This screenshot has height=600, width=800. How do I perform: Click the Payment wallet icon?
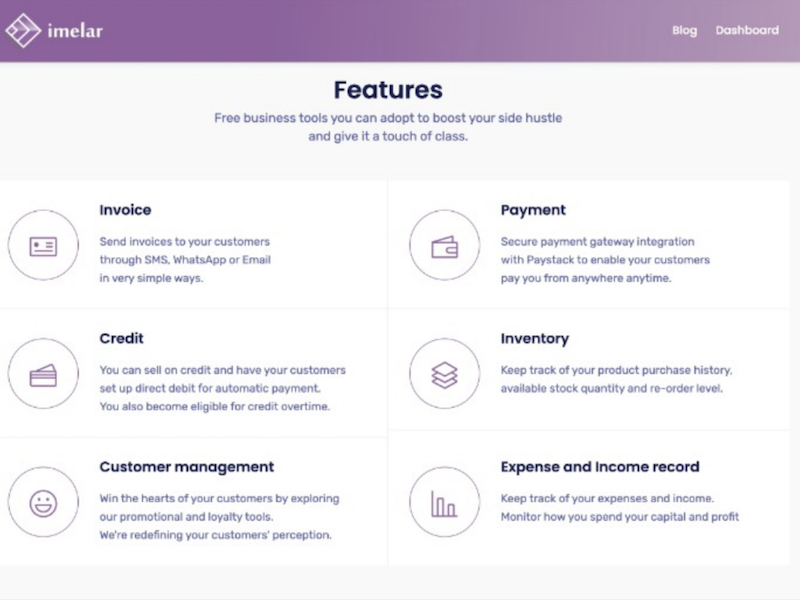point(444,246)
